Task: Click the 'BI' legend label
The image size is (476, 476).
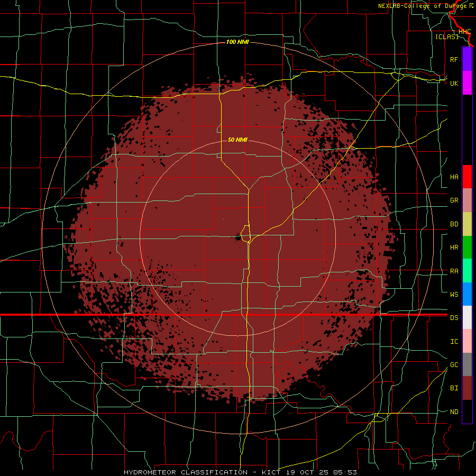Action: (x=454, y=388)
